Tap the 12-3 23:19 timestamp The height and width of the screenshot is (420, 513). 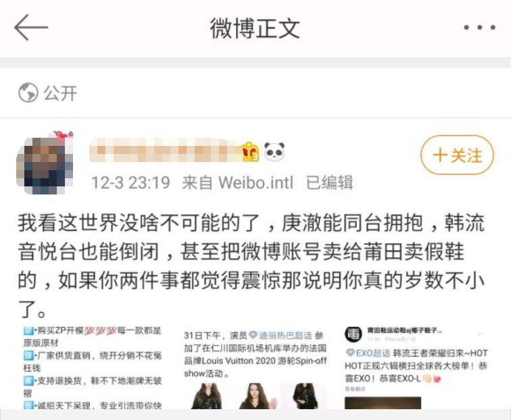pos(130,182)
